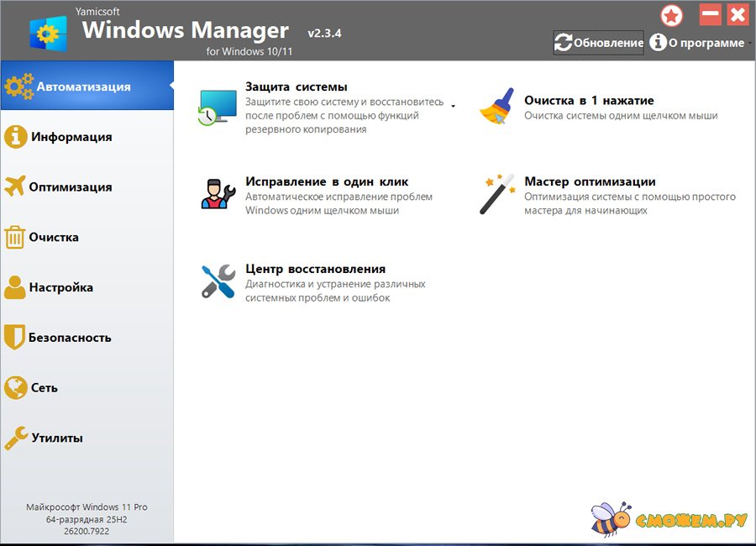The image size is (756, 546).
Task: Click the repairman icon for one-click fix
Action: coord(217,192)
